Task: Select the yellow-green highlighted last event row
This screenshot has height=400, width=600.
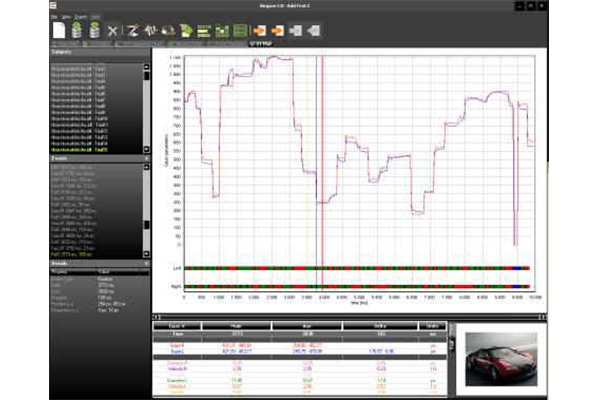Action: point(96,254)
